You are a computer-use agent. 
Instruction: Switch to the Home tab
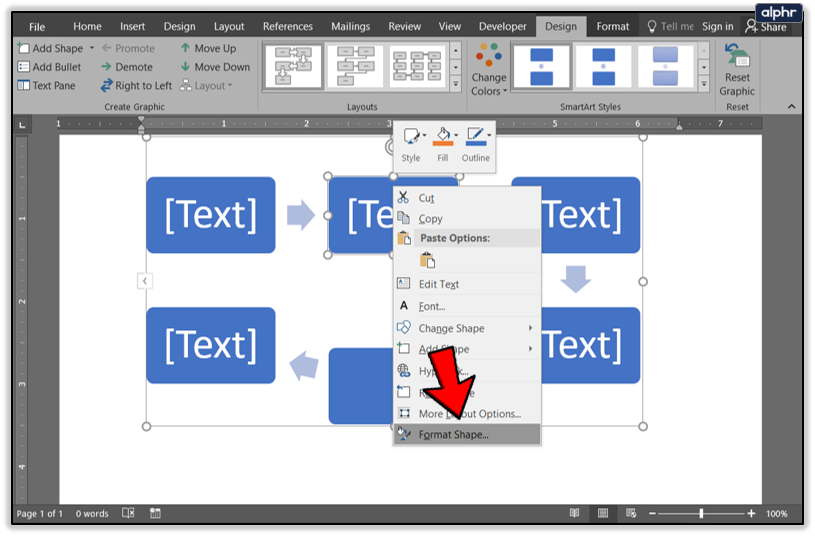87,27
